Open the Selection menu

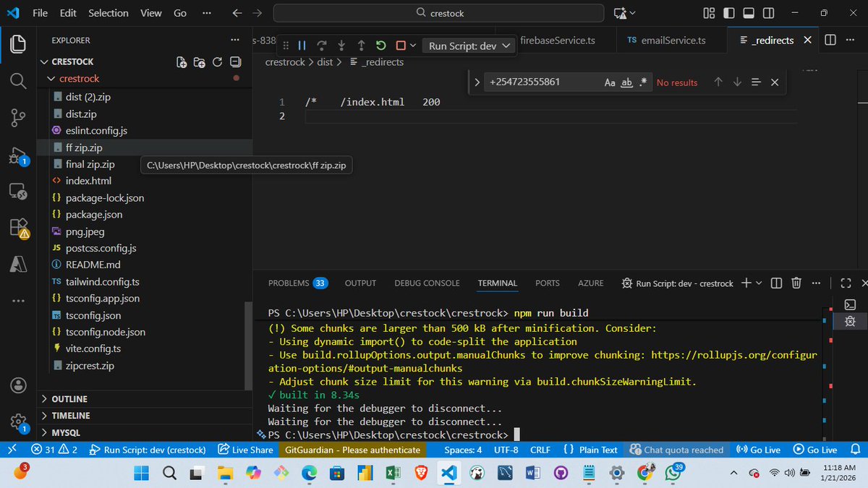109,13
